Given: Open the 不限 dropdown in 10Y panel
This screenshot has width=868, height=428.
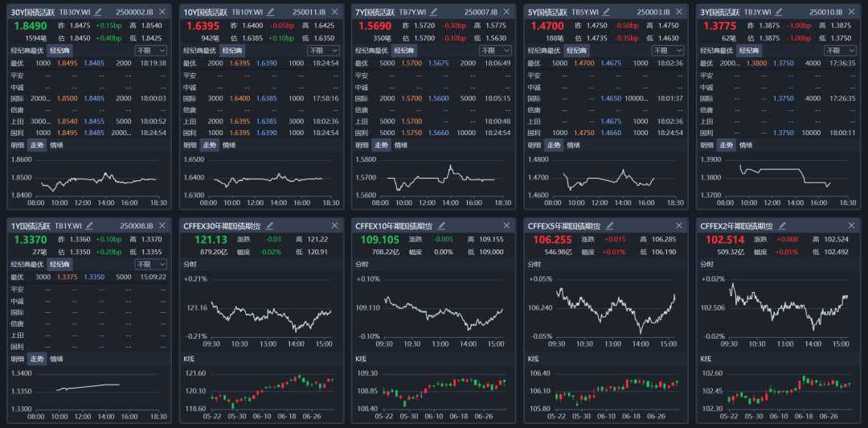Looking at the screenshot, I should click(x=323, y=51).
